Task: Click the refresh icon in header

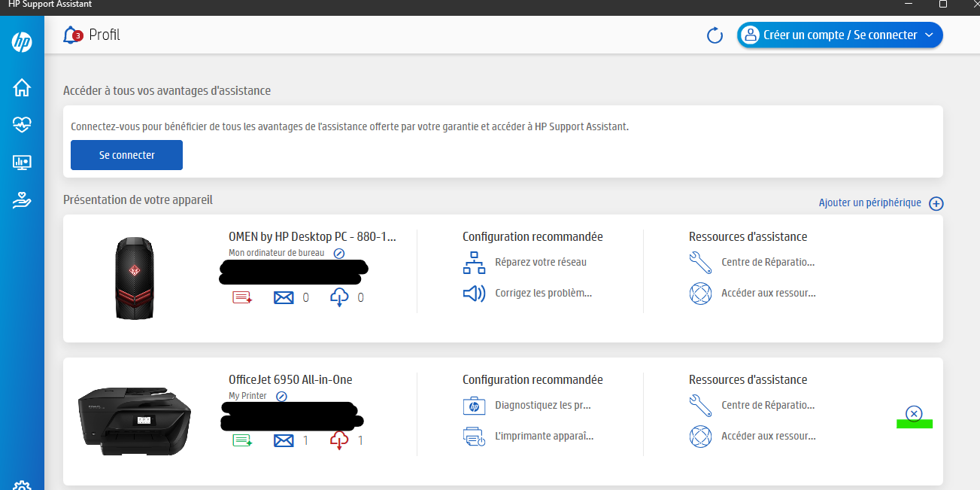Action: tap(715, 35)
